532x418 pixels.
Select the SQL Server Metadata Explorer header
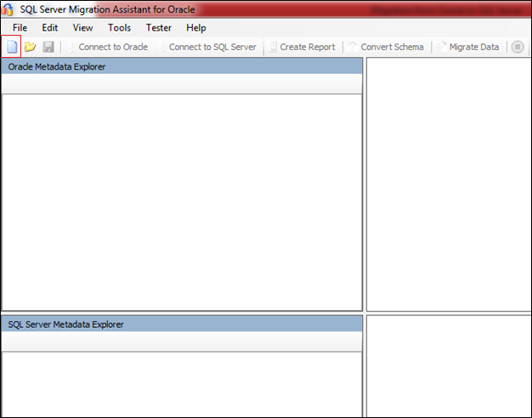pyautogui.click(x=182, y=324)
